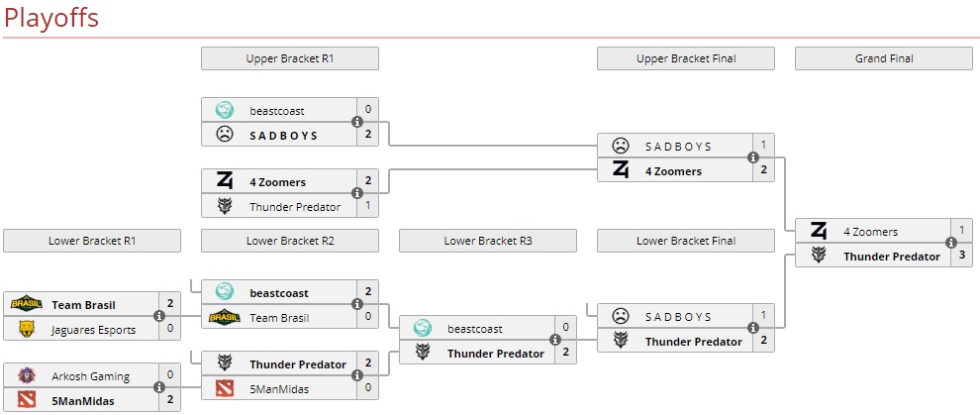Open match info for 4 Zoomers vs Thunder Predator R1

click(356, 194)
